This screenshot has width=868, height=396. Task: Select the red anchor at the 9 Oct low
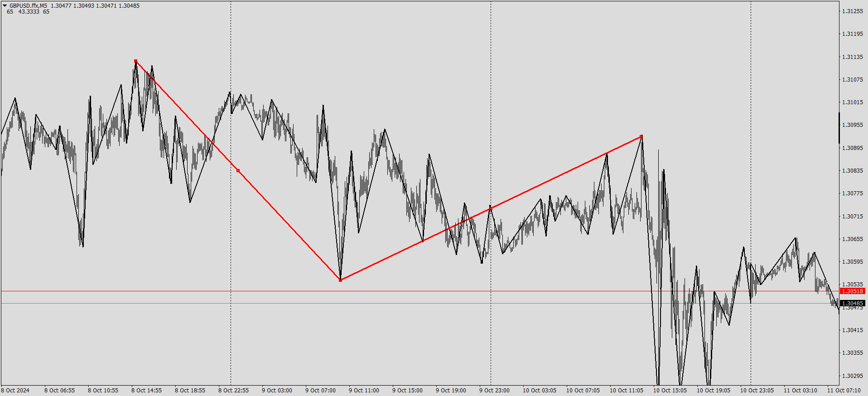341,280
